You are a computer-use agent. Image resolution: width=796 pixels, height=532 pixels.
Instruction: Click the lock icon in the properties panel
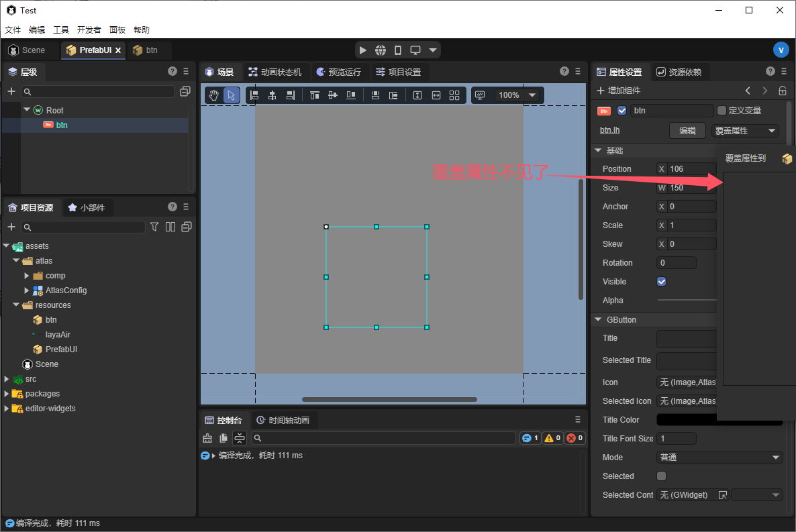tap(782, 91)
